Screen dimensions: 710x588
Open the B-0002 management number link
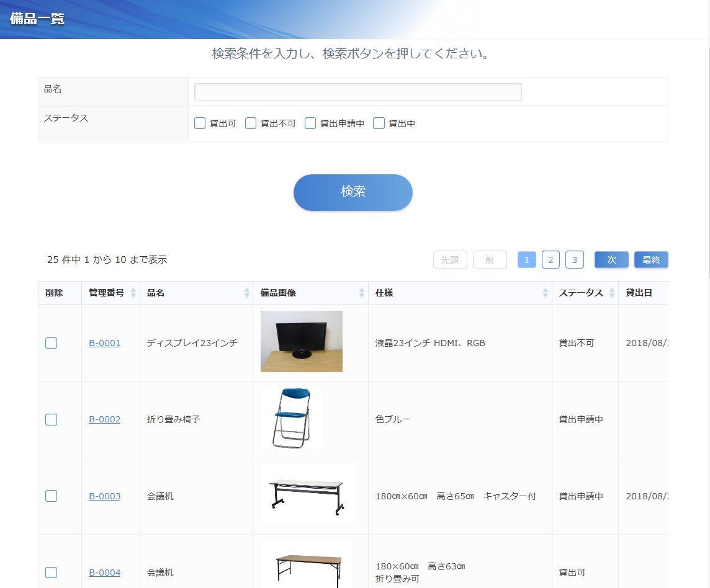coord(104,419)
